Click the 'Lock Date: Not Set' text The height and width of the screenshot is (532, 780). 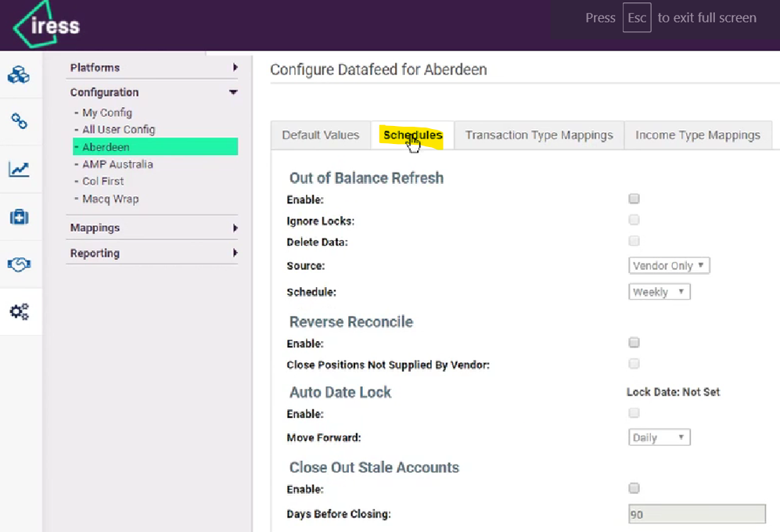point(673,392)
